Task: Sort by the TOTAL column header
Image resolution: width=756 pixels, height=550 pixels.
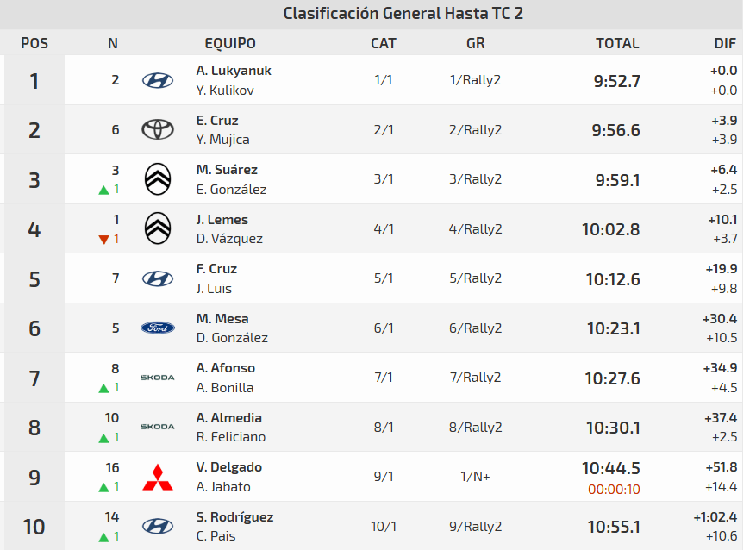Action: tap(617, 43)
